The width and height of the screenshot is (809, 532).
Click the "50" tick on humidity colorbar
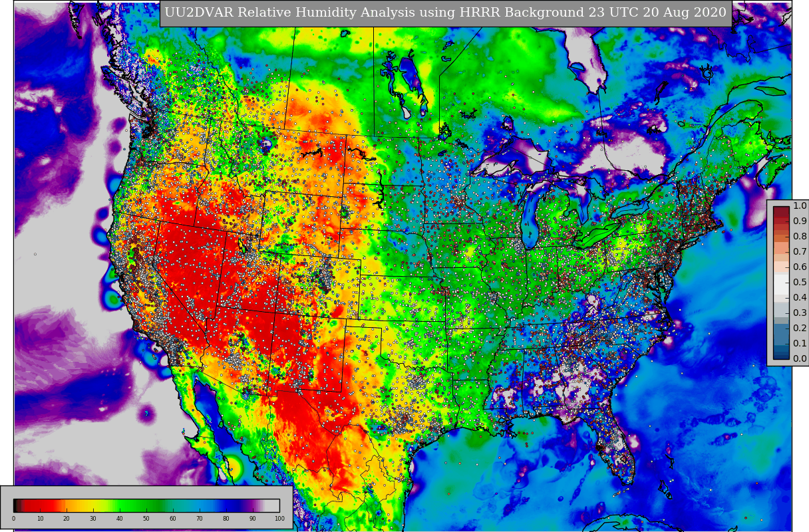[x=146, y=519]
